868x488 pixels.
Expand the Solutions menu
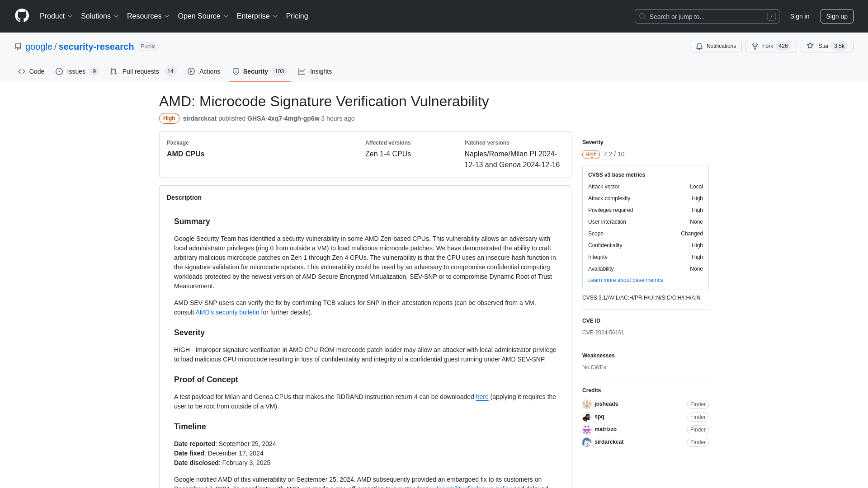[x=99, y=16]
